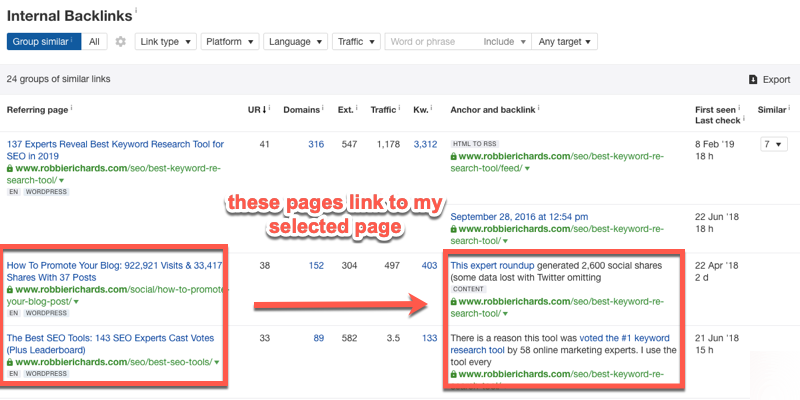Open the best-keyword-research-tool/feed/ backlink URL

tap(557, 162)
